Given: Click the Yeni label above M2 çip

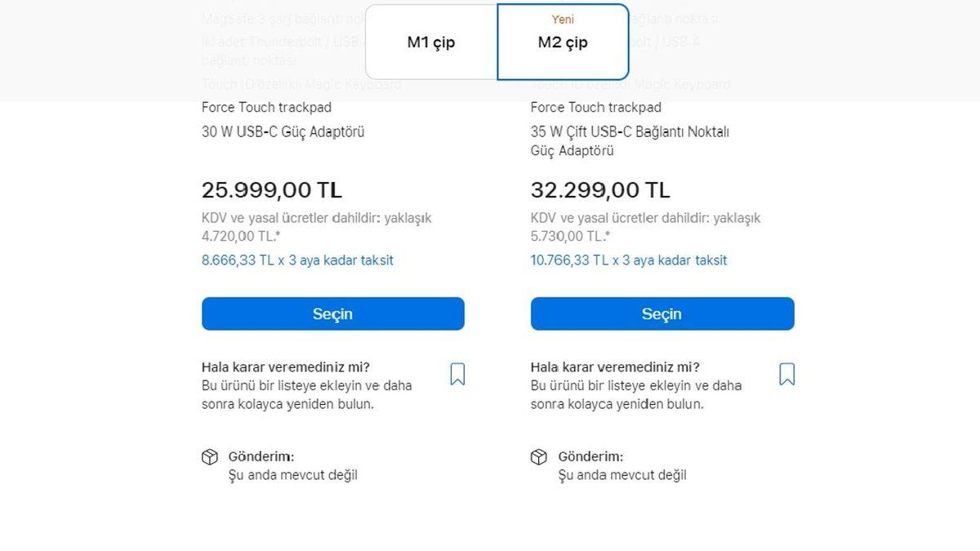Looking at the screenshot, I should click(563, 16).
